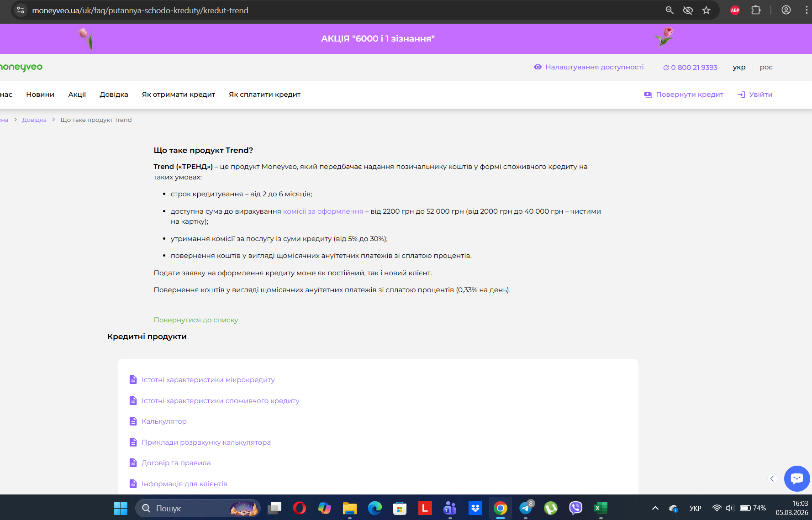Screen dimensions: 812x520
Task: Go to Довідка breadcrumb link
Action: [34, 120]
